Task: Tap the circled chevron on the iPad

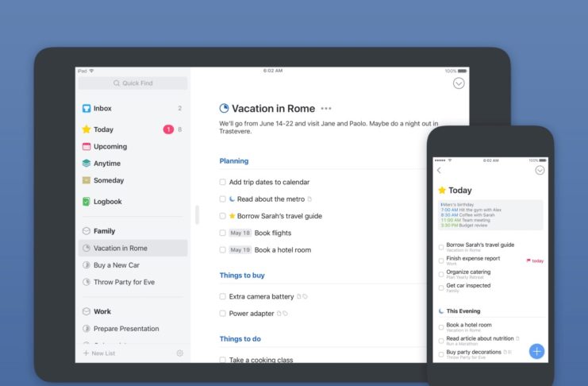Action: 459,83
